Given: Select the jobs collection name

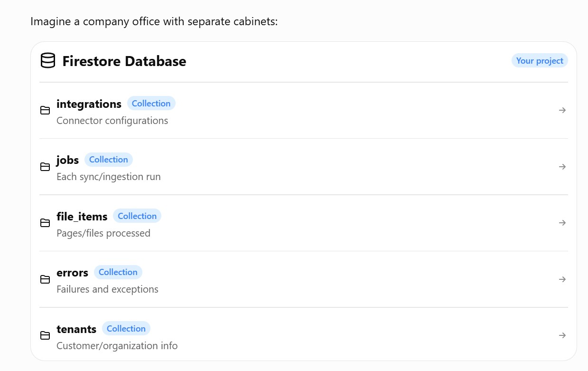Looking at the screenshot, I should tap(67, 160).
